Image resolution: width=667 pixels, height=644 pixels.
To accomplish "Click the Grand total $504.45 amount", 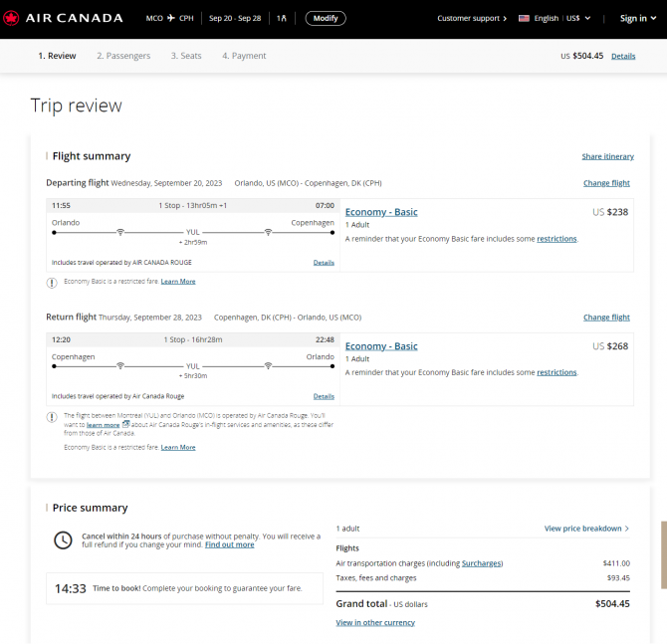I will 612,603.
